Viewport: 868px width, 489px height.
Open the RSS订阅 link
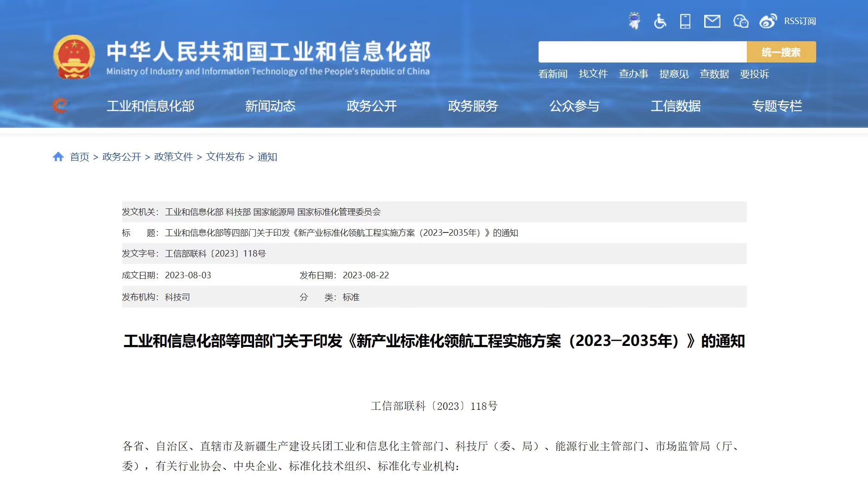pyautogui.click(x=800, y=21)
